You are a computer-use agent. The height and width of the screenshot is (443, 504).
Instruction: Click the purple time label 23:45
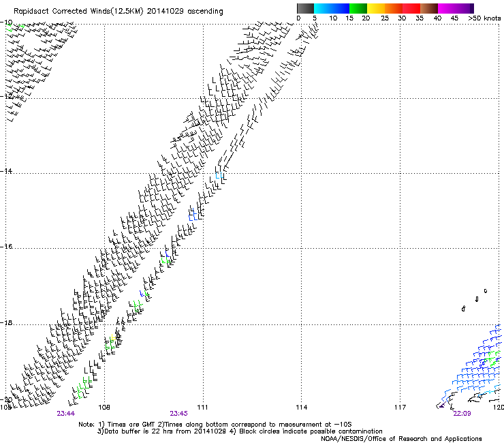click(x=178, y=414)
